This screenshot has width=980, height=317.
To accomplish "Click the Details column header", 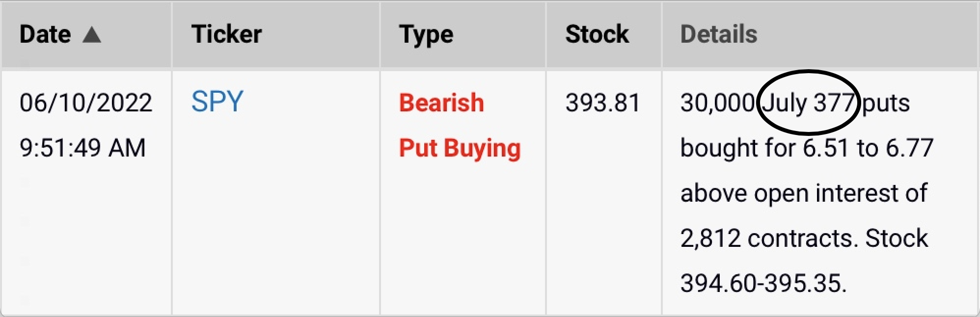I will coord(719,34).
